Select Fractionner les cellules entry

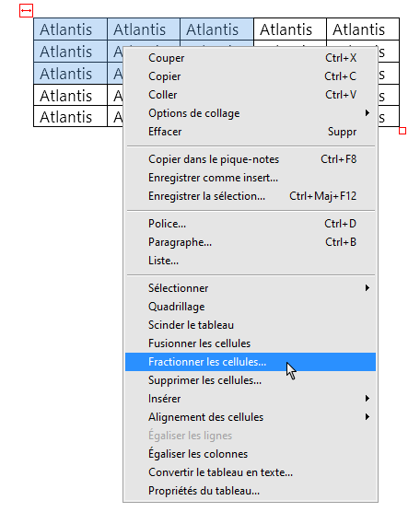(251, 362)
